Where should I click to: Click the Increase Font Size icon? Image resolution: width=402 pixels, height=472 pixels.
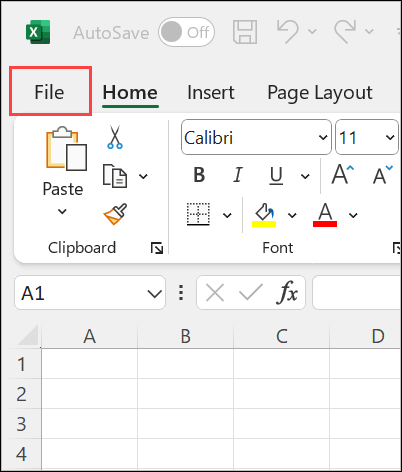pyautogui.click(x=343, y=174)
